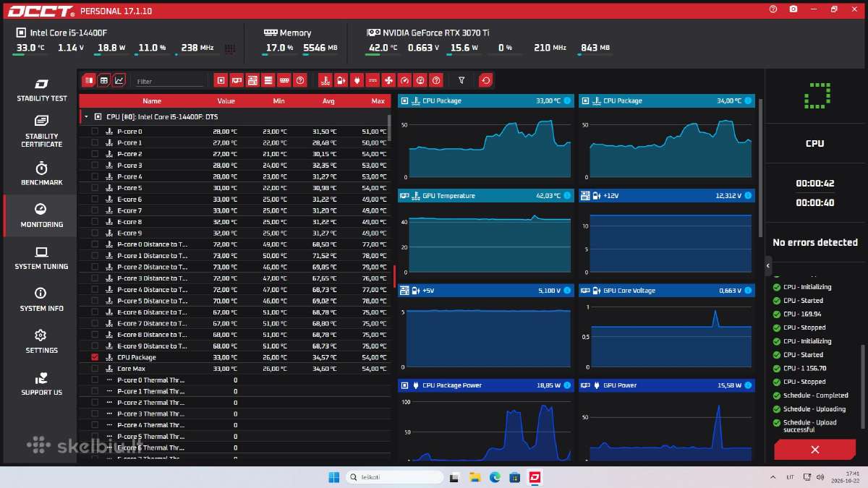Show only fan speed sensors

coord(388,80)
